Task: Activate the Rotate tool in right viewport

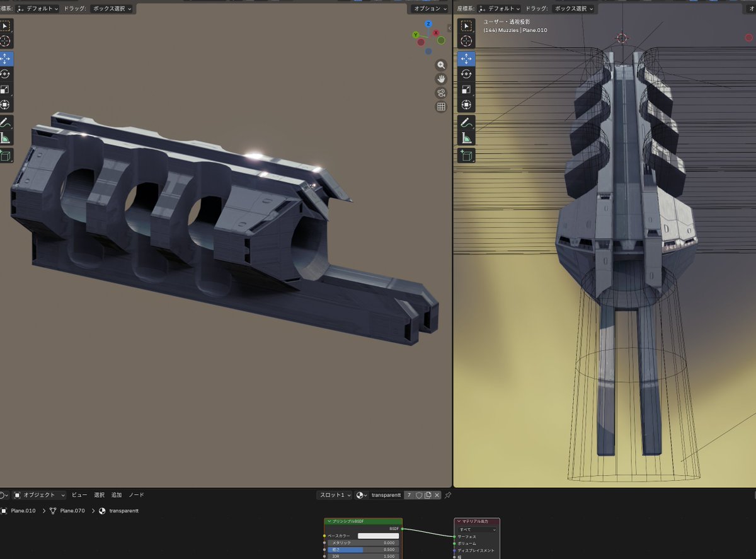Action: [x=466, y=74]
